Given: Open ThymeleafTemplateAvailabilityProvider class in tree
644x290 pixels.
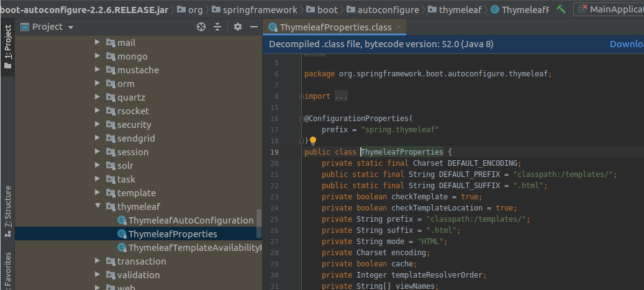Looking at the screenshot, I should pyautogui.click(x=194, y=248).
